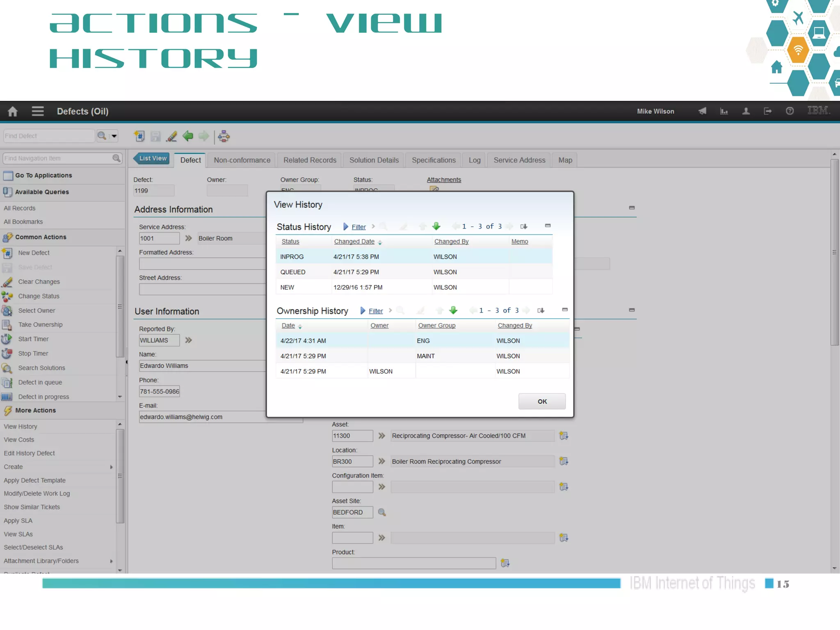840x630 pixels.
Task: Click the New Defect toolbar icon
Action: (x=139, y=136)
